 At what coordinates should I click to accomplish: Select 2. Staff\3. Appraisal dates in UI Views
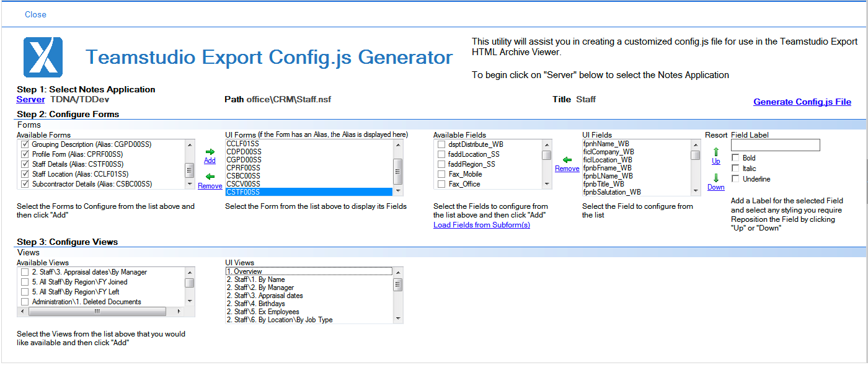[309, 296]
